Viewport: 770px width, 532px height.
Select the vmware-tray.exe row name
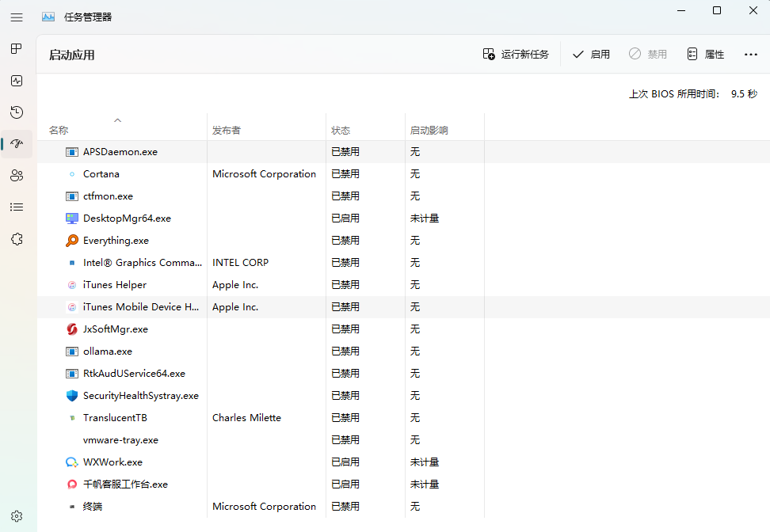coord(120,439)
